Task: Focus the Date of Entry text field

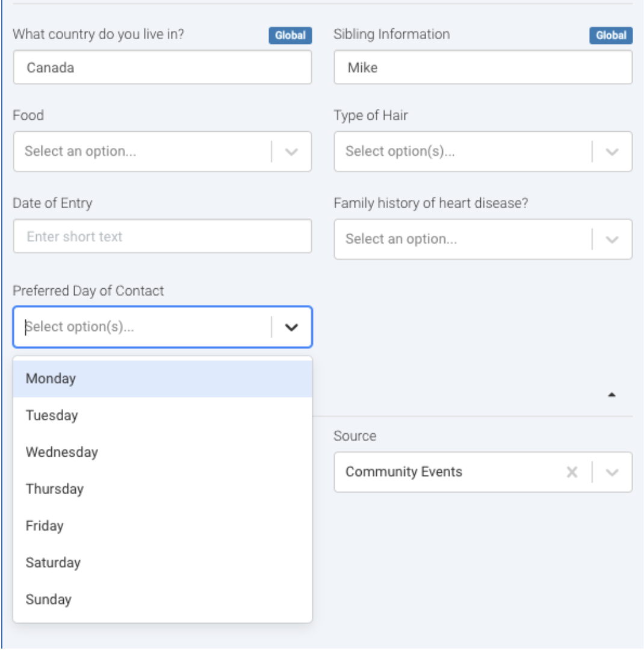Action: (x=163, y=236)
